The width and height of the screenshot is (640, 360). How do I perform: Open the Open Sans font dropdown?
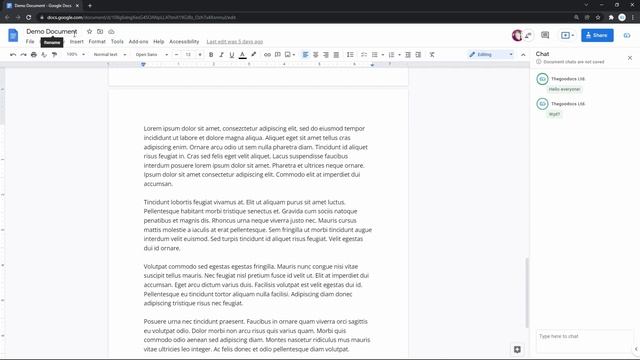(x=151, y=55)
